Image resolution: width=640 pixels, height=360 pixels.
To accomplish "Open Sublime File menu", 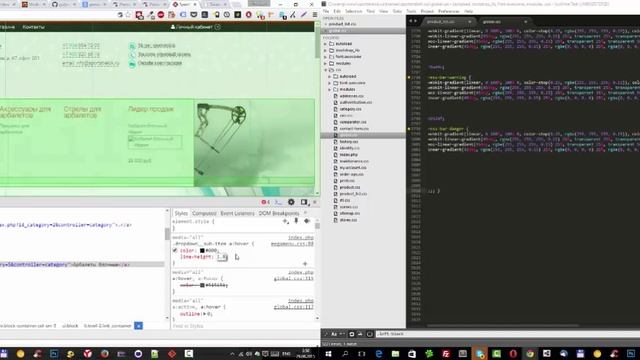I will tap(326, 11).
